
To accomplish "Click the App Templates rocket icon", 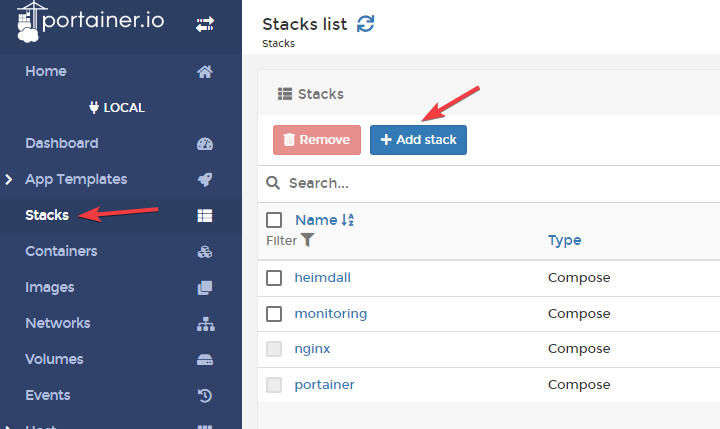I will 205,180.
